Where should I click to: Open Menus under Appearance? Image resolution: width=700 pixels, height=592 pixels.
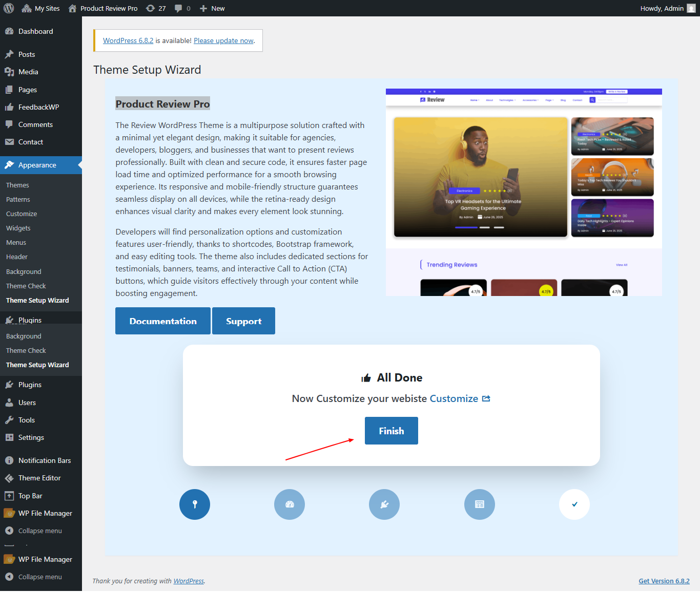(x=16, y=242)
